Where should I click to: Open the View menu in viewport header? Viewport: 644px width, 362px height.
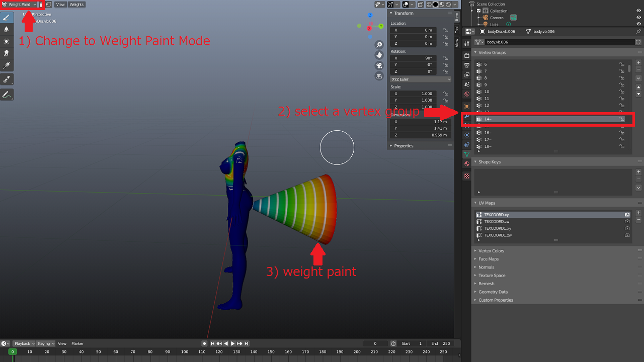[60, 5]
